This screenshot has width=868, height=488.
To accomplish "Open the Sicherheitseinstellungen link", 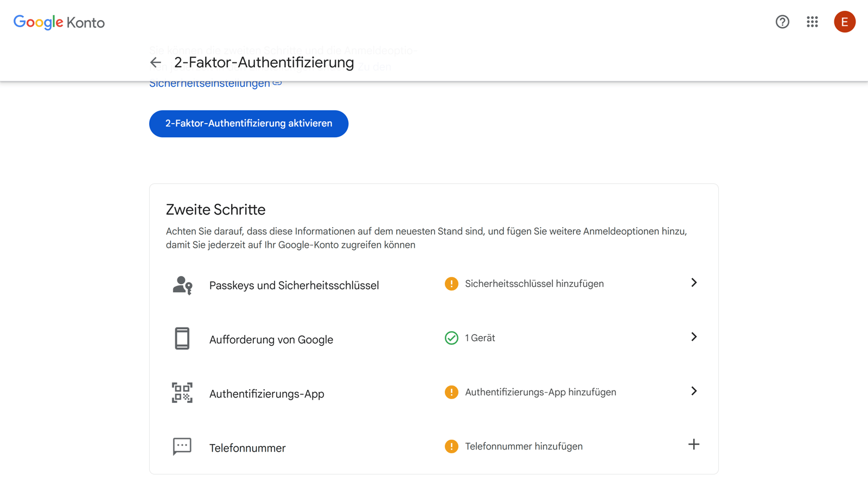I will click(209, 82).
